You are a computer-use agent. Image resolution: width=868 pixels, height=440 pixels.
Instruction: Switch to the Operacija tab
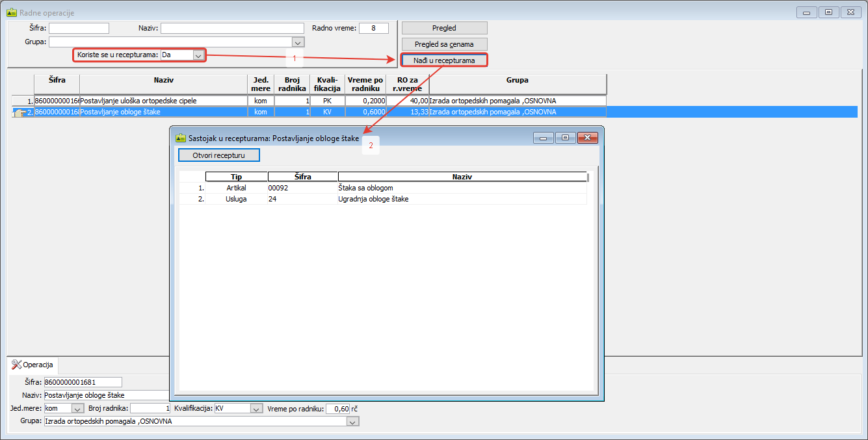pos(34,365)
